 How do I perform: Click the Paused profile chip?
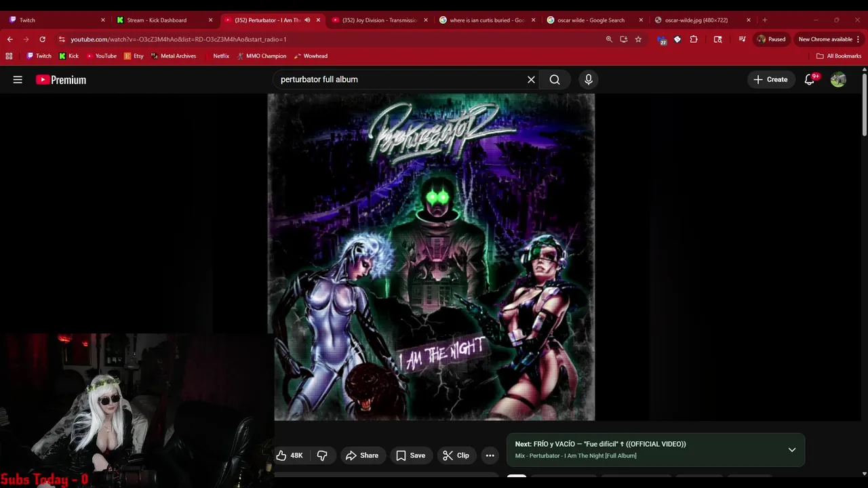point(771,39)
